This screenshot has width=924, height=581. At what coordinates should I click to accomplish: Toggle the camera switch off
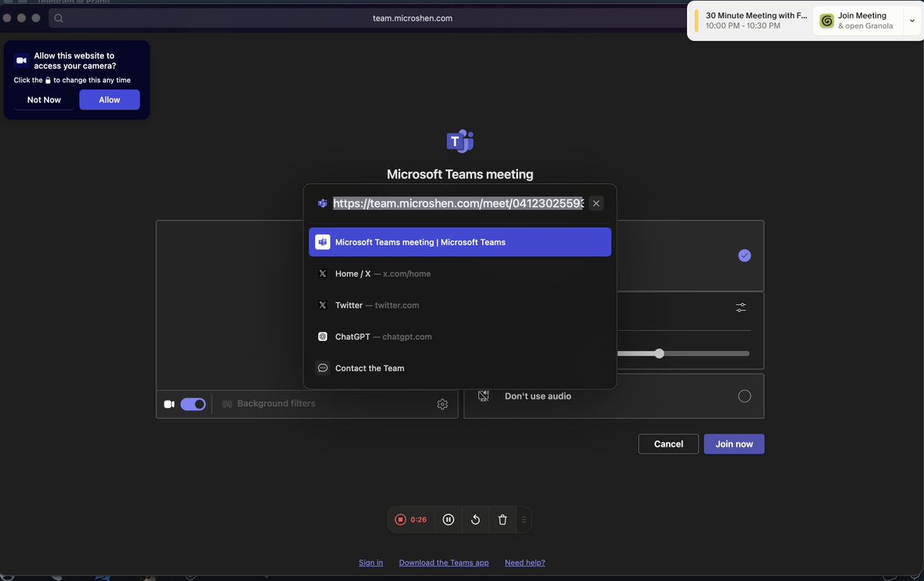click(x=193, y=404)
